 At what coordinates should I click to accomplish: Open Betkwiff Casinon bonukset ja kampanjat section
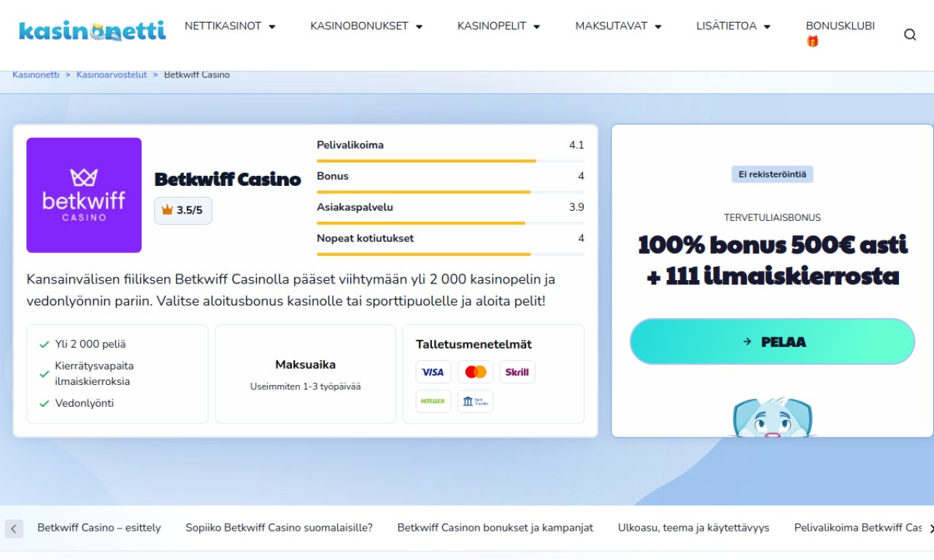point(495,527)
